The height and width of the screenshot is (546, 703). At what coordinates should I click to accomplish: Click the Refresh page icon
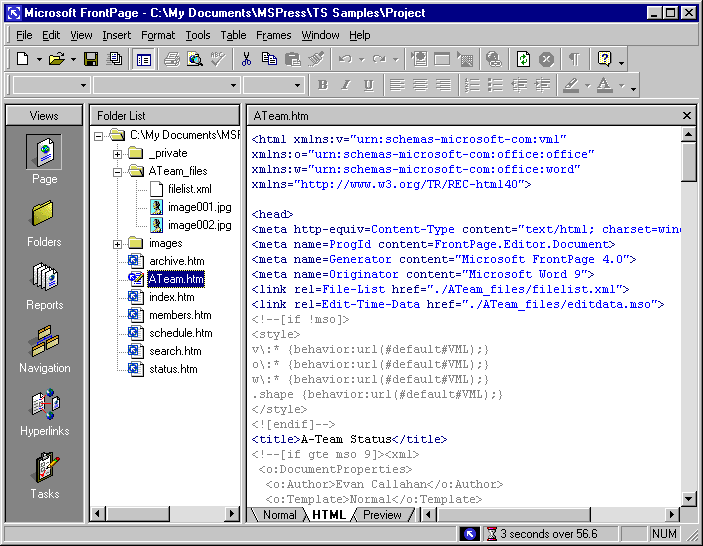tap(523, 59)
